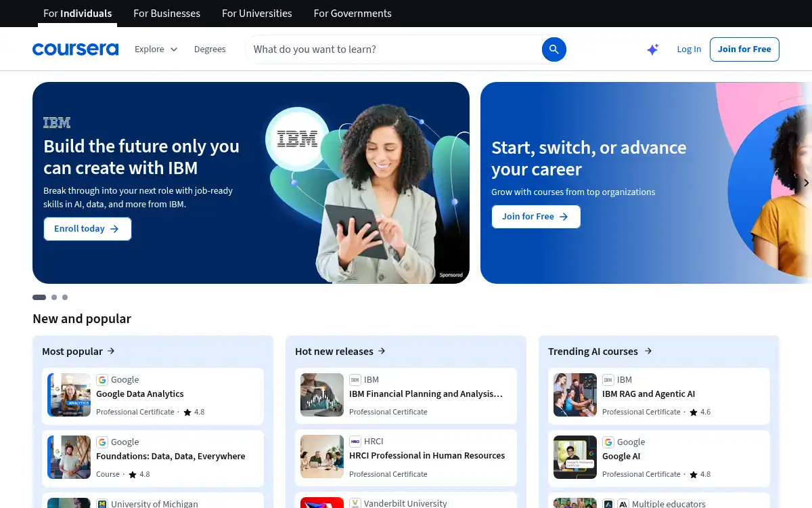Click 'IBM RAG and Agentic AI' title

click(648, 394)
